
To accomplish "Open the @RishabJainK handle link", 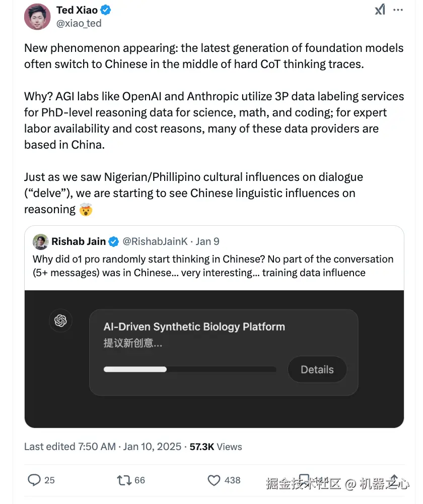I will [x=156, y=241].
